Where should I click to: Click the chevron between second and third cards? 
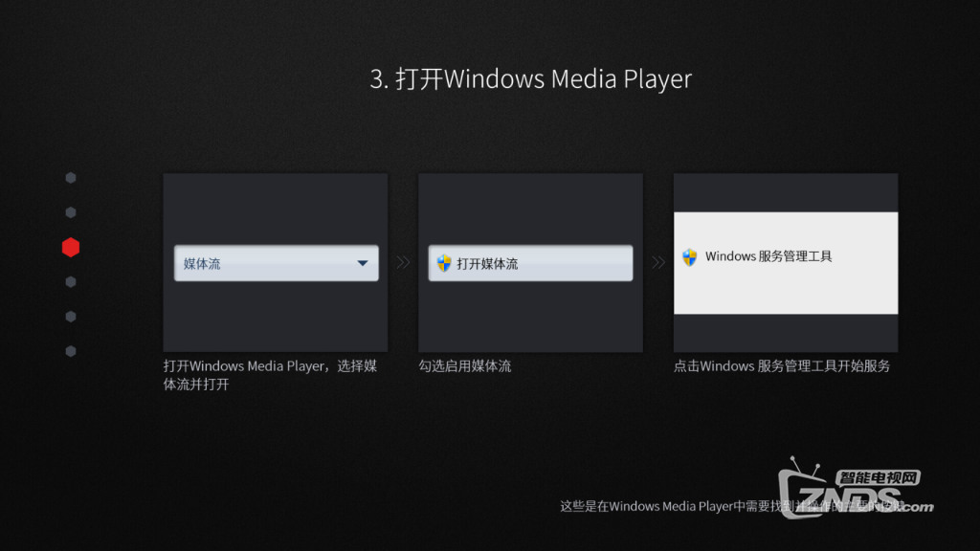(658, 263)
